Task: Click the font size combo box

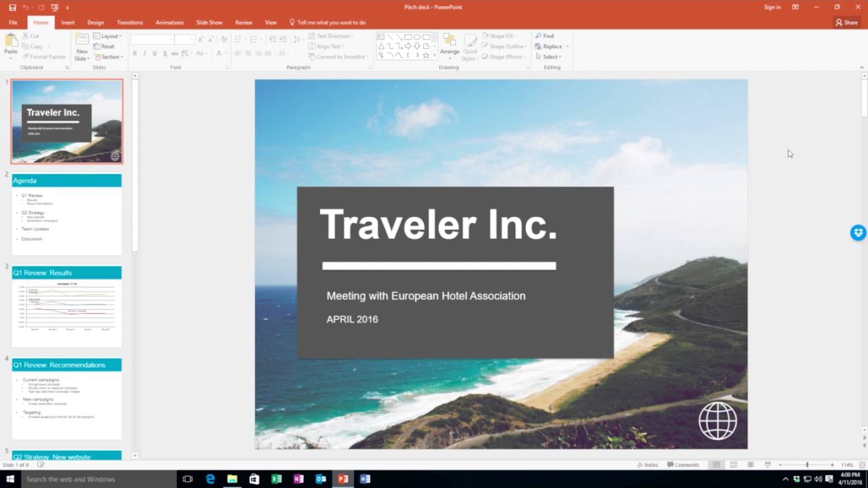Action: (184, 39)
